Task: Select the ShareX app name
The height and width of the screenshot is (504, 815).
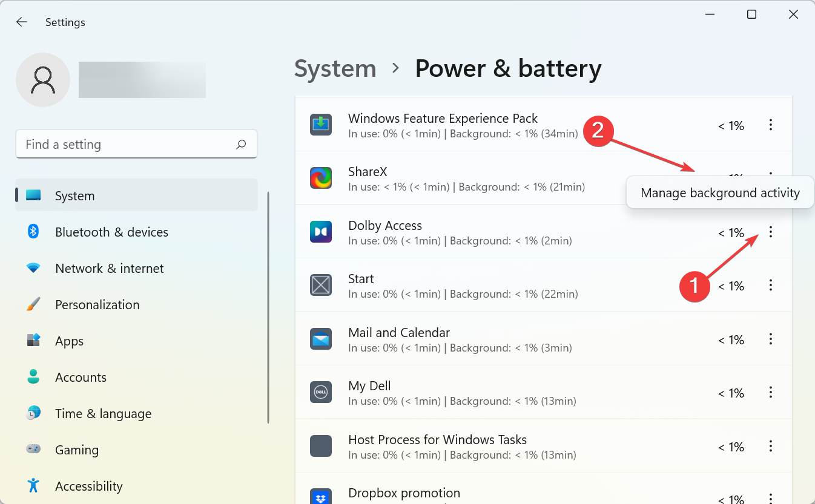Action: coord(368,172)
